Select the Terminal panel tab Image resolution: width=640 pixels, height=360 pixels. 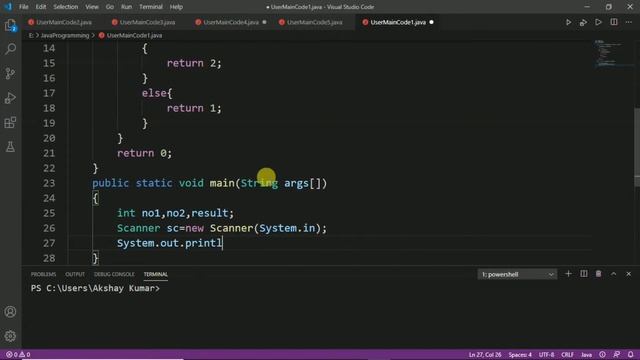coord(156,274)
